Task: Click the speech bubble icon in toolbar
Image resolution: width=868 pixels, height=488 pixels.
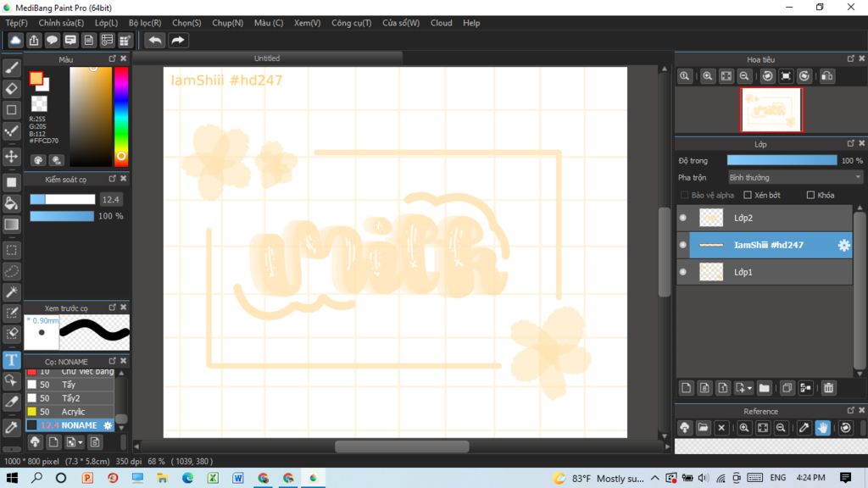Action: pos(52,41)
